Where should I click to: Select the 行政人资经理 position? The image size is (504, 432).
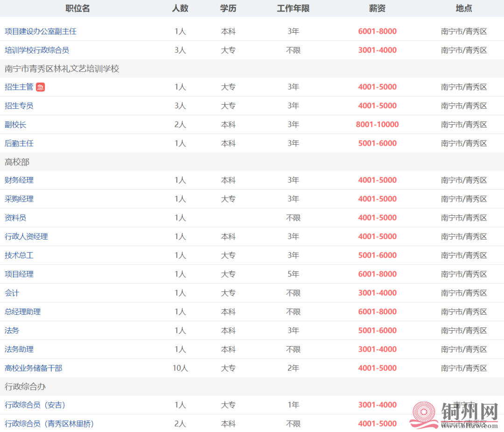(x=26, y=237)
